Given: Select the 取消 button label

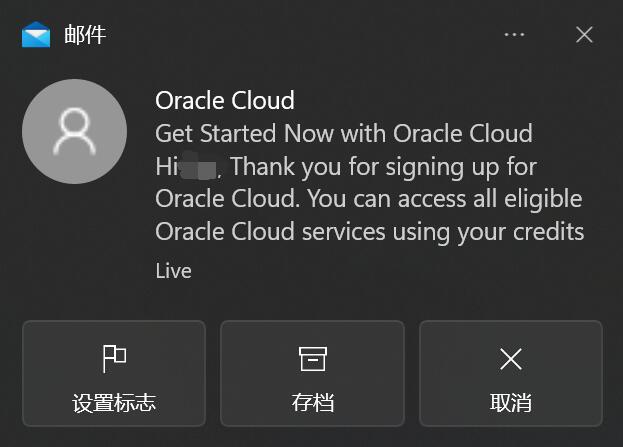Looking at the screenshot, I should (x=510, y=404).
